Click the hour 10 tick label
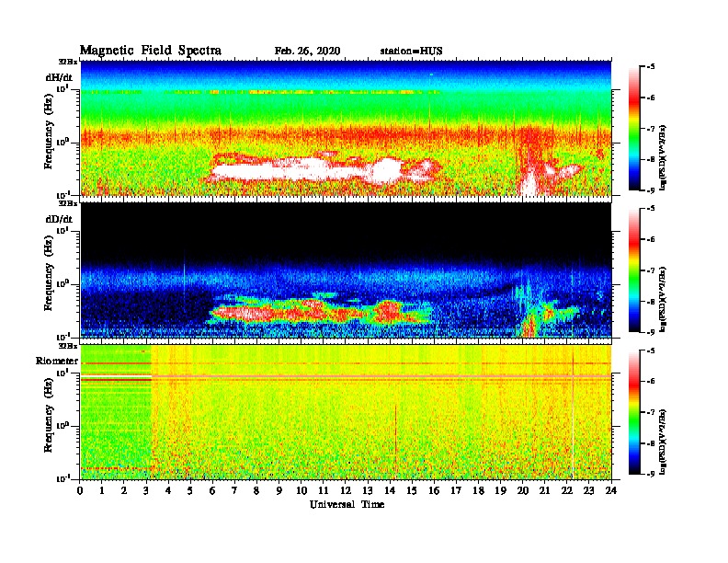The image size is (728, 563). 301,490
